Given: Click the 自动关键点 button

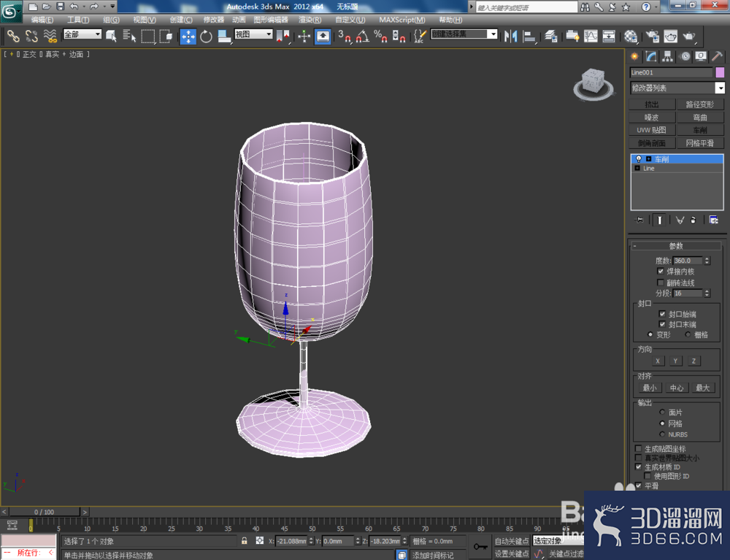Looking at the screenshot, I should click(511, 541).
